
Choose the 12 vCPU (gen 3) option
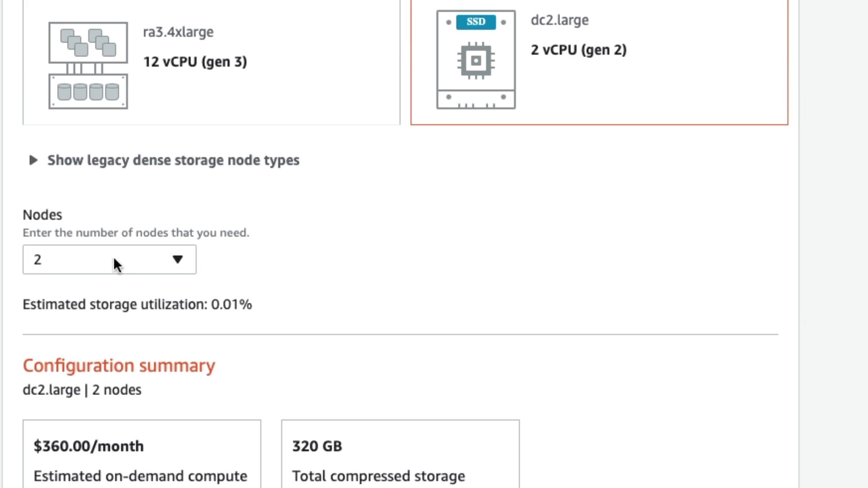(195, 62)
